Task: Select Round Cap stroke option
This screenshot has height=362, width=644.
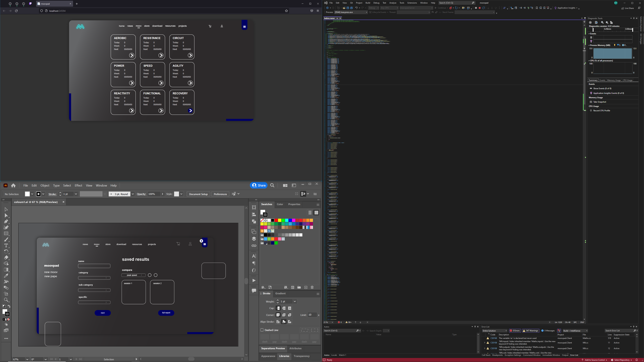Action: point(284,308)
